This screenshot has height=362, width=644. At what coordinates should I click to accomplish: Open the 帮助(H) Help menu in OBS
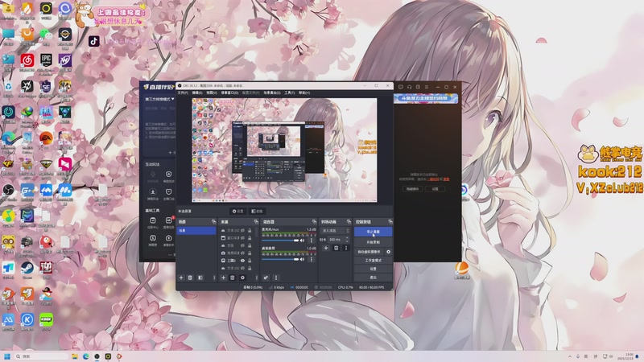click(304, 93)
